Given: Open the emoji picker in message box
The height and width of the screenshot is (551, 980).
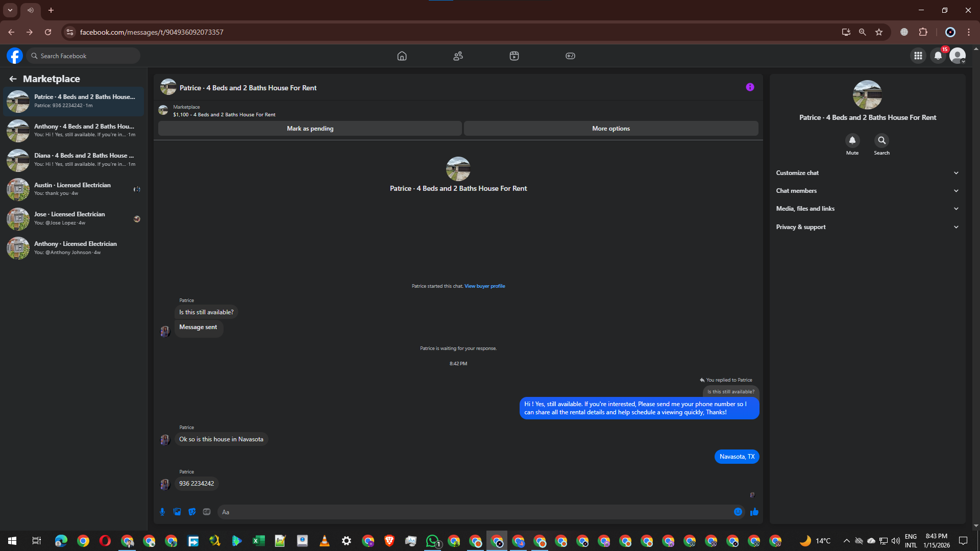Looking at the screenshot, I should tap(738, 512).
